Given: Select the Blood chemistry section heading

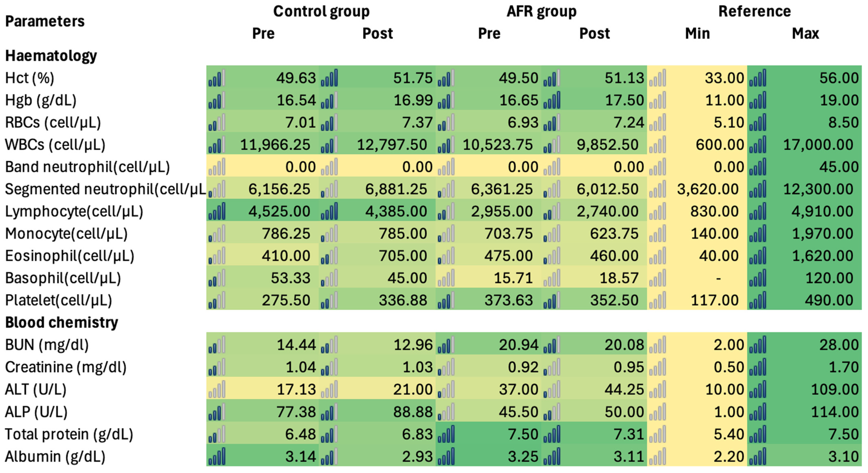Looking at the screenshot, I should click(62, 322).
